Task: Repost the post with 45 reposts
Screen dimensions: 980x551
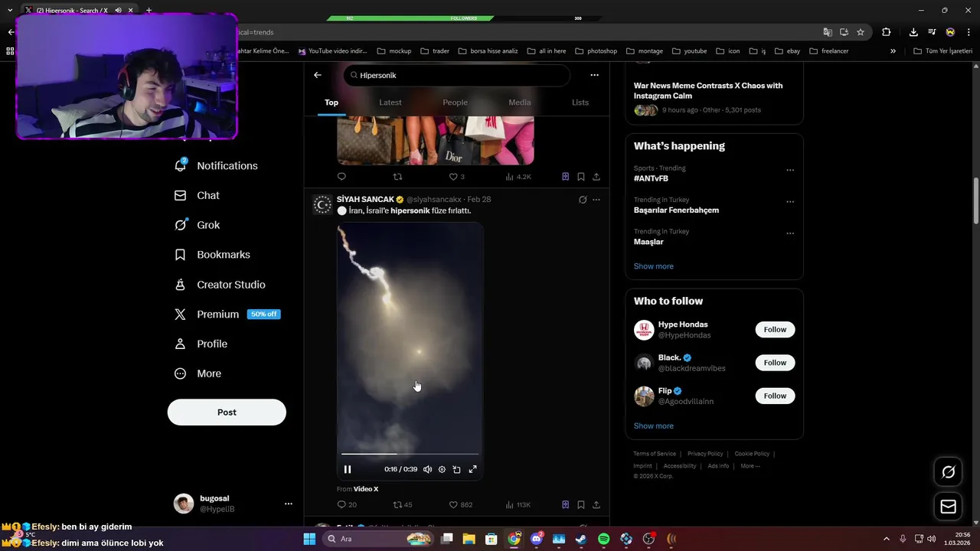Action: 403,504
